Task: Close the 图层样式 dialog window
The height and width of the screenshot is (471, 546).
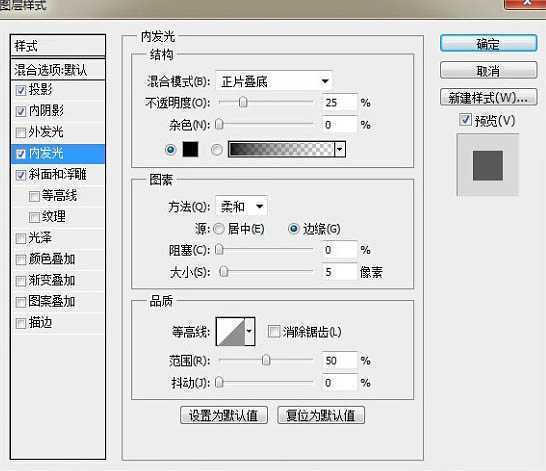Action: [x=525, y=3]
